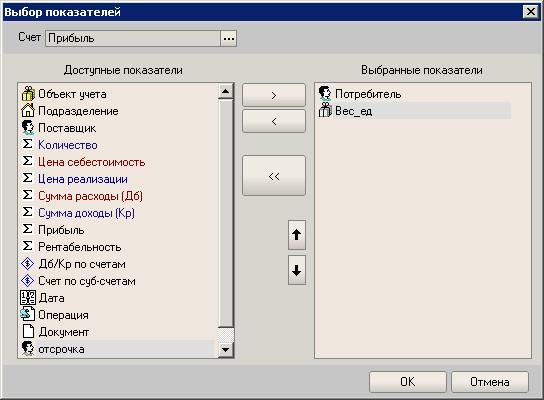Viewport: 544px width, 400px height.
Task: Click the Подразделение house icon
Action: (28, 111)
